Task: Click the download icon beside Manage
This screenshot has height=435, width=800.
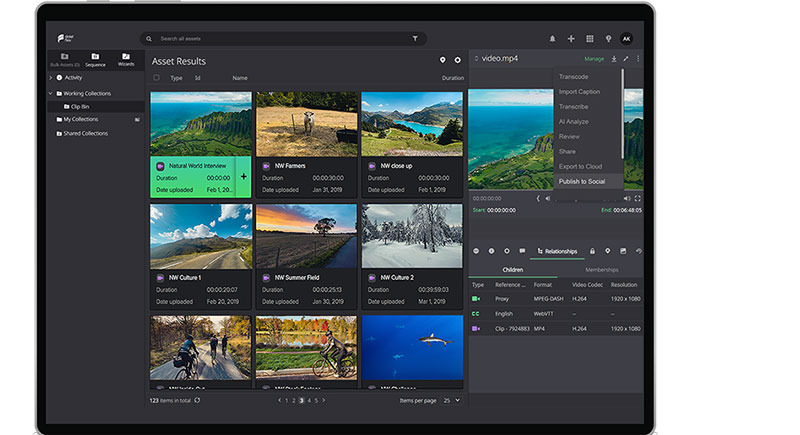Action: click(x=614, y=59)
